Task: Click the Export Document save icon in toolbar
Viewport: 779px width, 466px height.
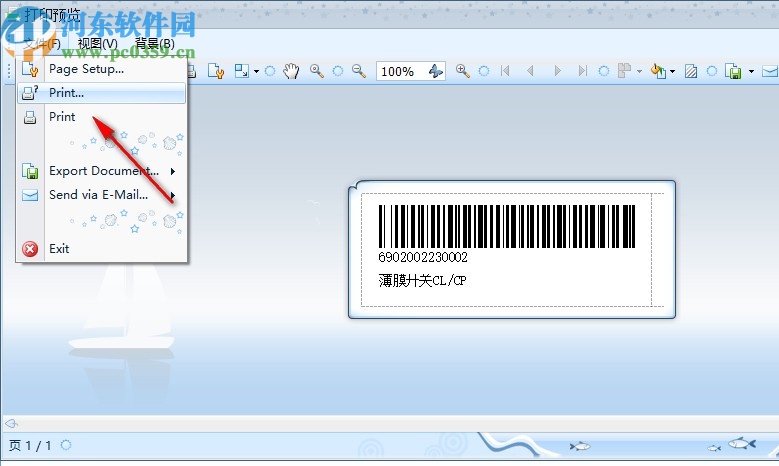Action: click(733, 72)
